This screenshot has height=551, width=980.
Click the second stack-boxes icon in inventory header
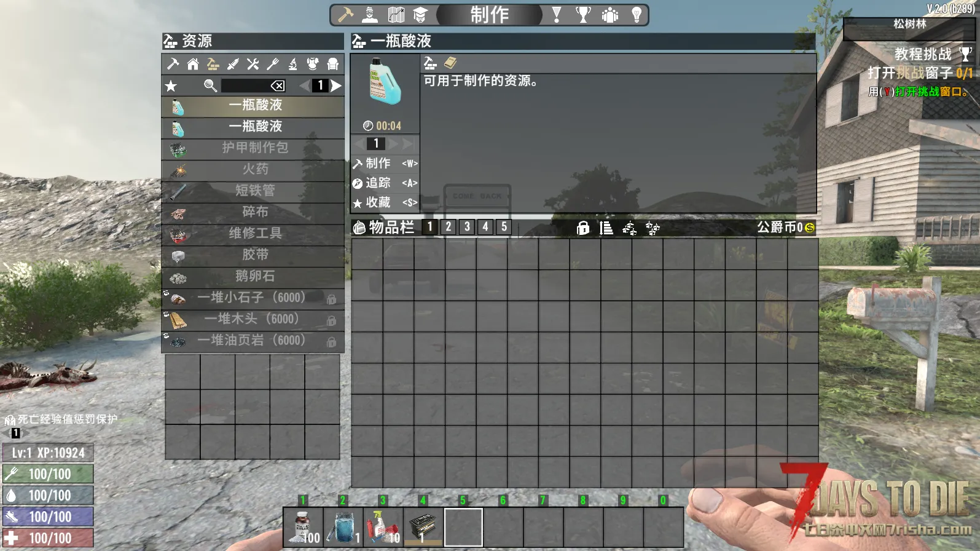(653, 228)
